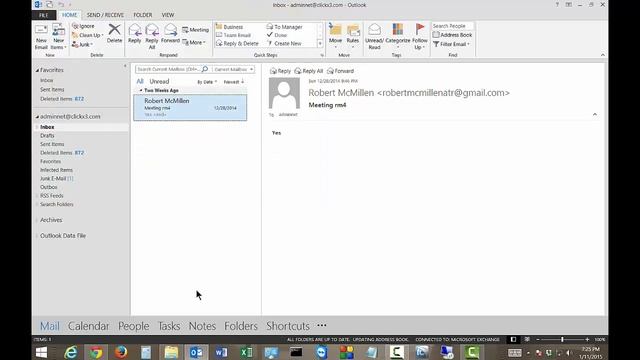Open the Address Book

[452, 35]
